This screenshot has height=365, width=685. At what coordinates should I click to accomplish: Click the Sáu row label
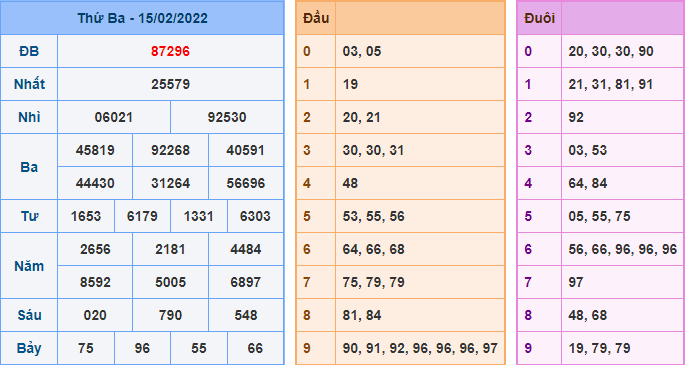pyautogui.click(x=29, y=315)
